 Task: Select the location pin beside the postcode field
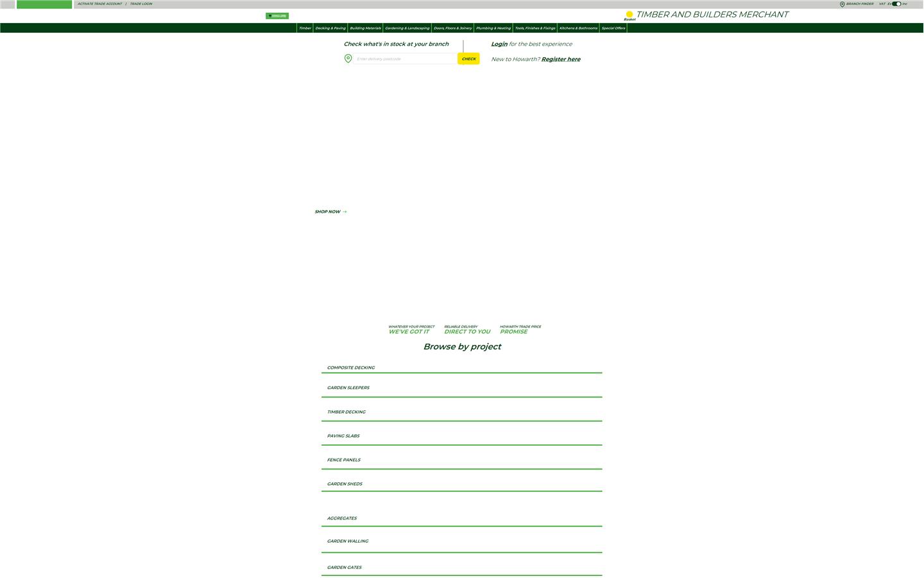[348, 58]
